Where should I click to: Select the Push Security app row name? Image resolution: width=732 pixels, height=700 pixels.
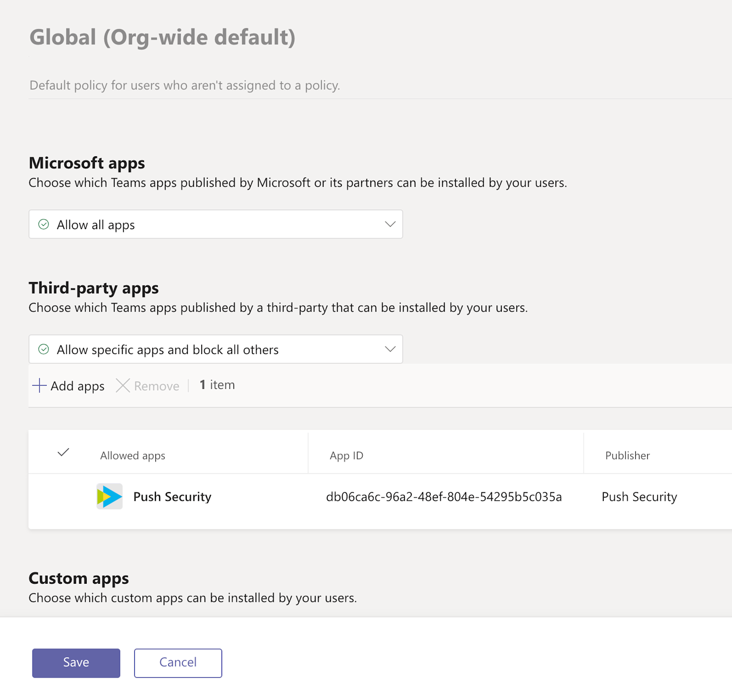pos(172,497)
